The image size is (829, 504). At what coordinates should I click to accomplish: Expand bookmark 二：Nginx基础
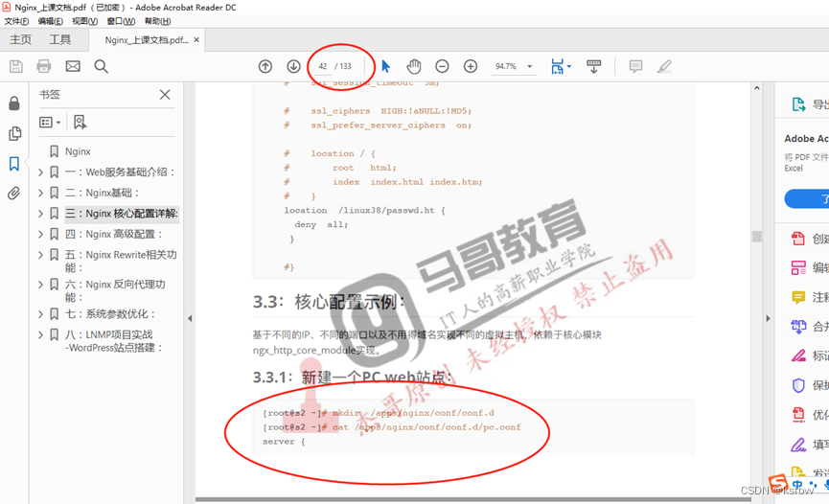click(40, 193)
